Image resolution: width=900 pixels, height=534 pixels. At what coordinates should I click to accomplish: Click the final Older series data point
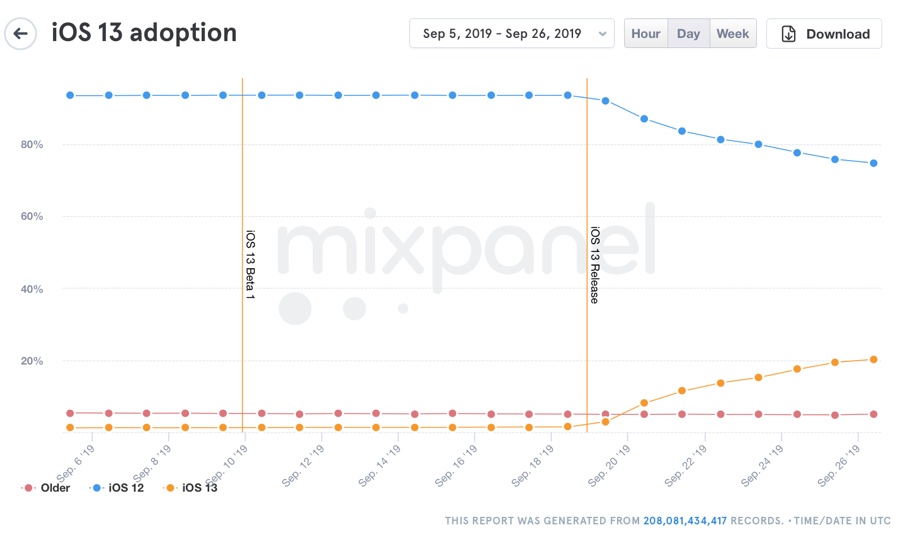pos(874,414)
